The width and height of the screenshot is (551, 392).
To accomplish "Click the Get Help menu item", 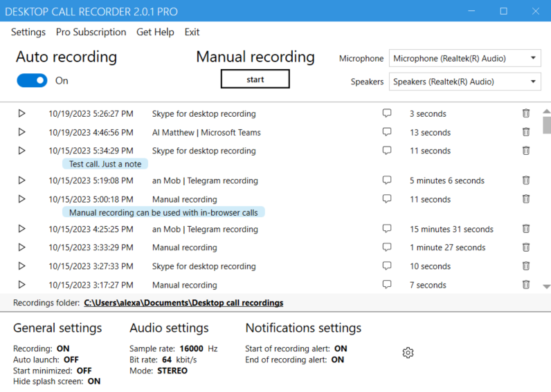I will click(x=155, y=32).
